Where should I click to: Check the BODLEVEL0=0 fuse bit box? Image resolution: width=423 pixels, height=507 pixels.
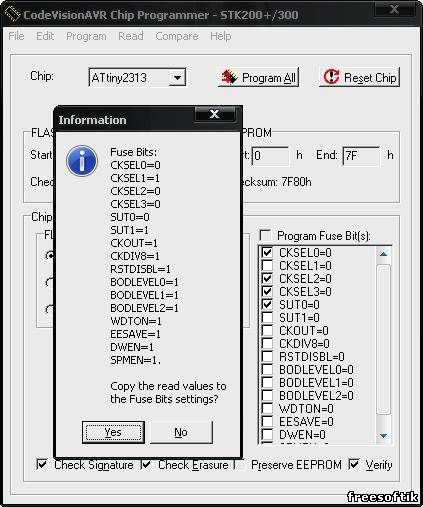point(267,369)
